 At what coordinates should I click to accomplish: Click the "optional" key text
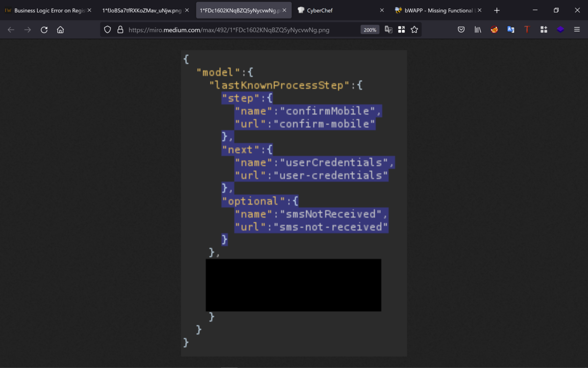[x=254, y=201]
